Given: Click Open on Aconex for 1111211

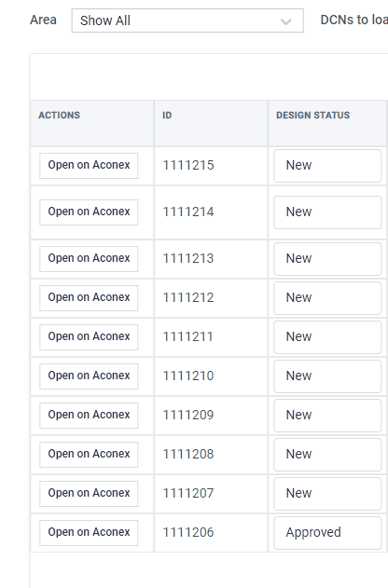Looking at the screenshot, I should pyautogui.click(x=89, y=336).
